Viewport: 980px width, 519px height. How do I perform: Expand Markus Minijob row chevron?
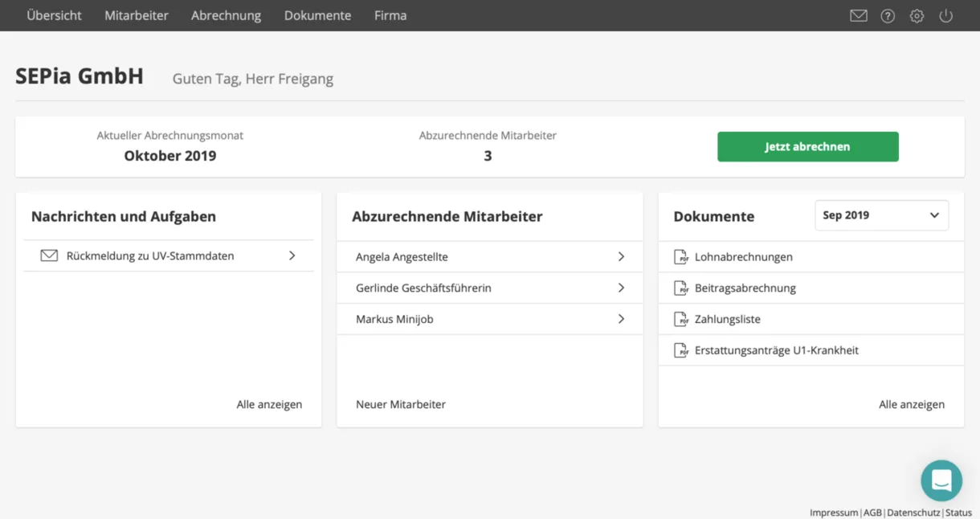pos(621,319)
